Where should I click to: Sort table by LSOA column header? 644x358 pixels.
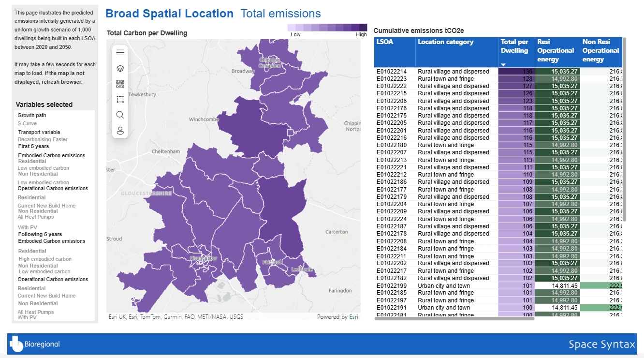coord(385,42)
